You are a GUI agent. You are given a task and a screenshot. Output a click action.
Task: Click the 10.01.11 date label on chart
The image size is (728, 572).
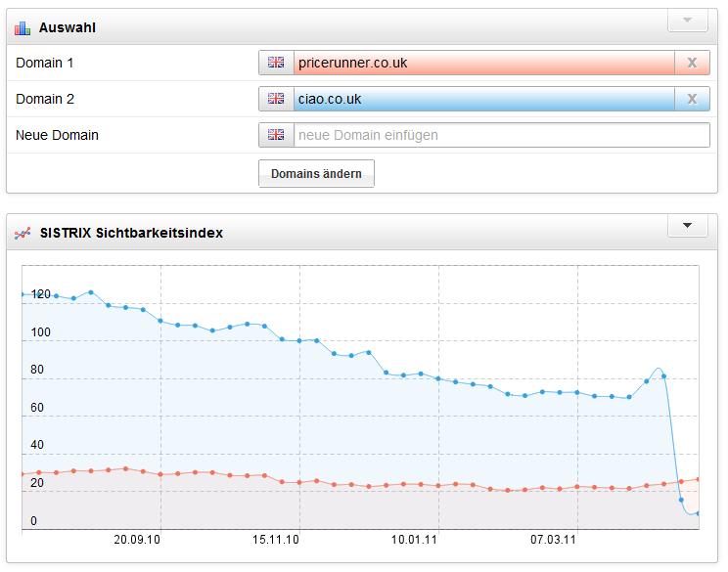click(x=415, y=539)
